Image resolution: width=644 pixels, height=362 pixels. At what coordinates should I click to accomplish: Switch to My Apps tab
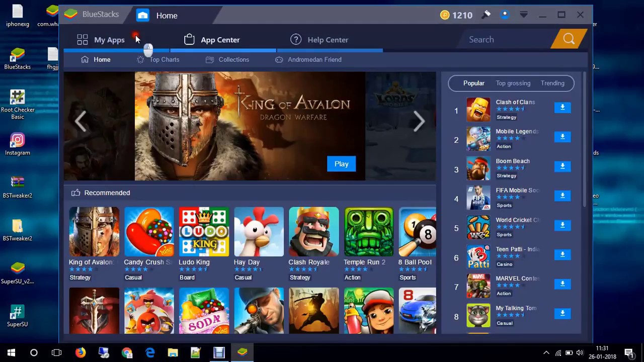point(101,40)
